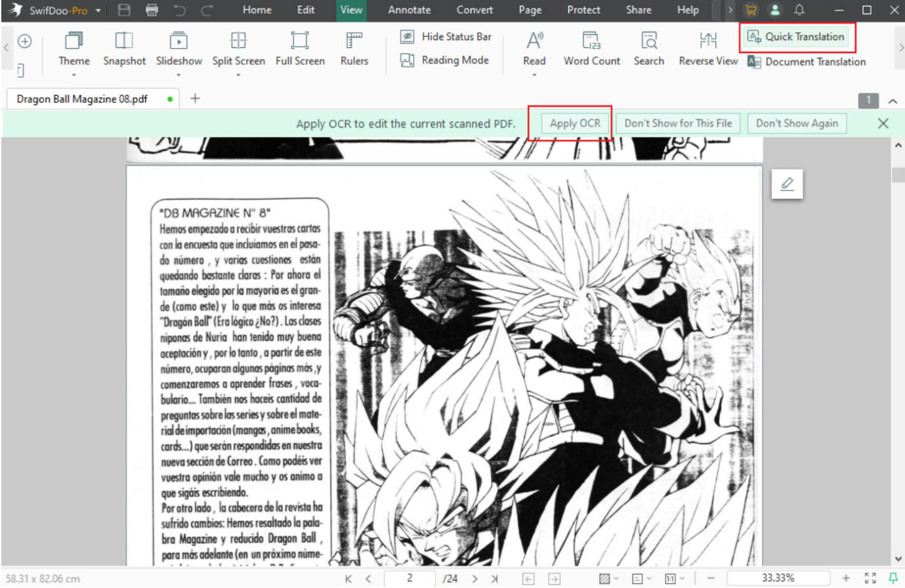Viewport: 905px width, 588px height.
Task: Select the highlighter tool on the page edge
Action: (787, 184)
